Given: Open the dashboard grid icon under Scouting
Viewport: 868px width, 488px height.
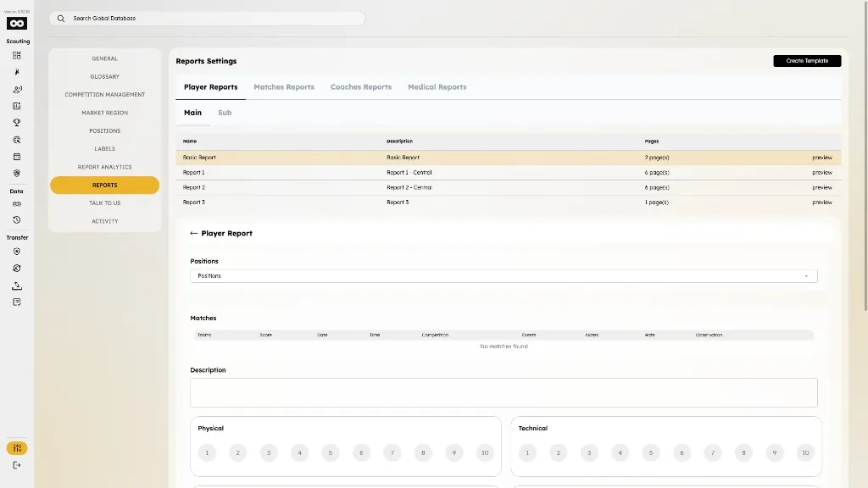Looking at the screenshot, I should [x=17, y=55].
